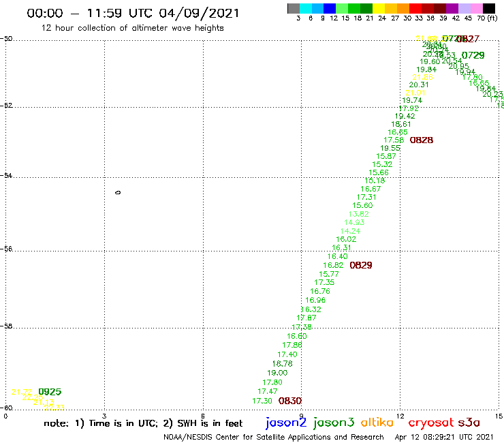
Task: Click the '12 hour collection' subtitle
Action: pyautogui.click(x=132, y=28)
